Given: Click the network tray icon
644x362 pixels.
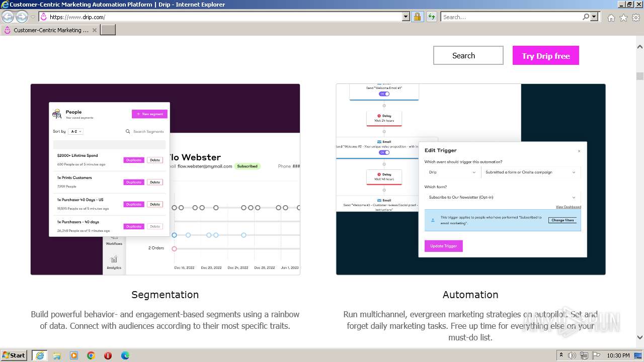Looking at the screenshot, I should point(583,355).
